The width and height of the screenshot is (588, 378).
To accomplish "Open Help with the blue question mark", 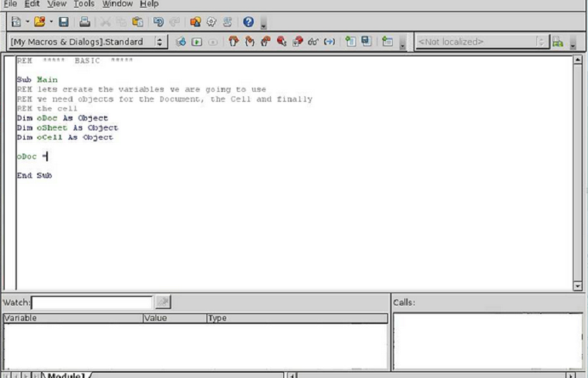I will [248, 22].
